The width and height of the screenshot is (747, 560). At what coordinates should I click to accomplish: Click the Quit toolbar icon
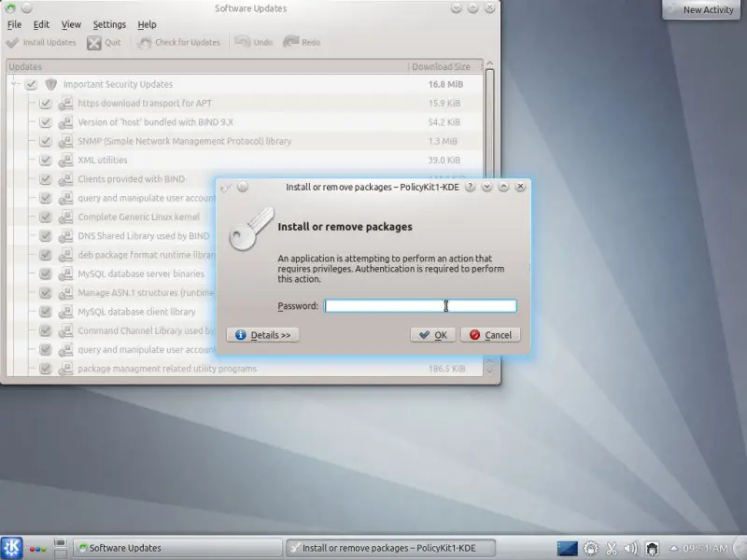point(94,42)
